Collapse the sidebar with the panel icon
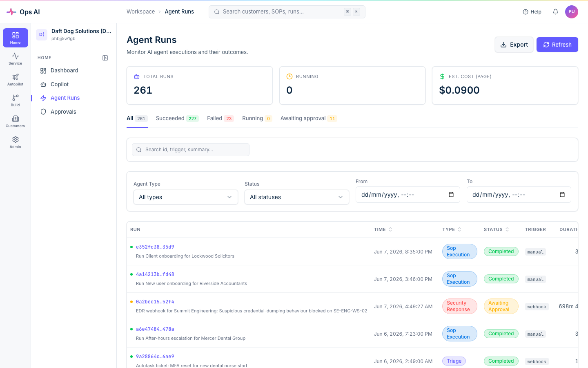588x368 pixels. pos(105,58)
